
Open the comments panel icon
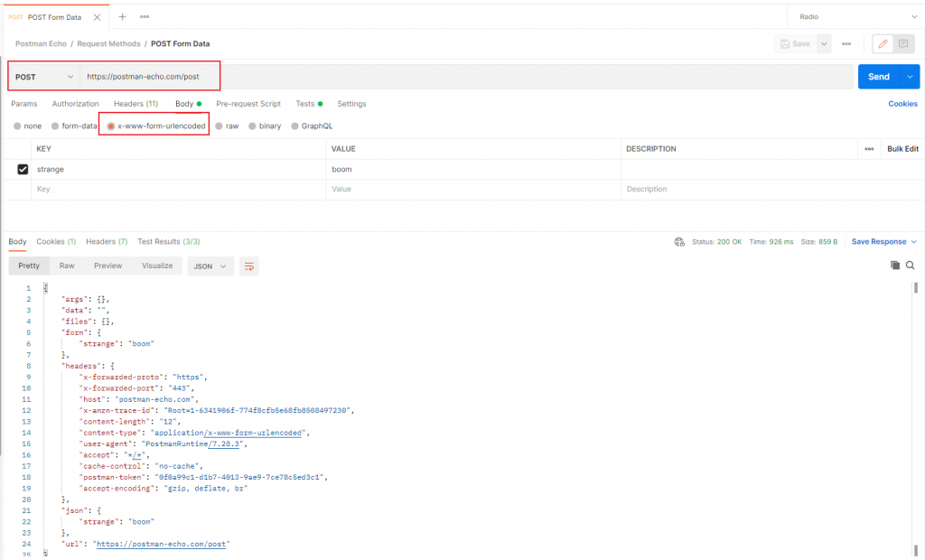pos(903,43)
